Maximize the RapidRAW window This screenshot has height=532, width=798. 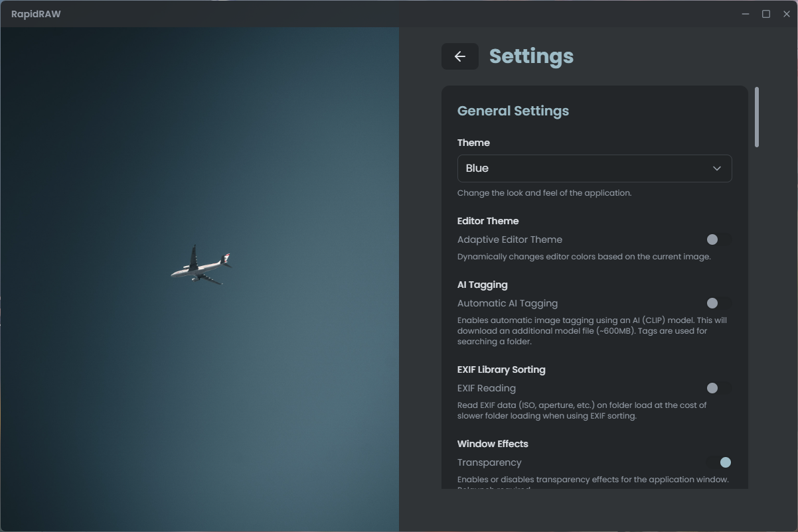click(x=765, y=14)
